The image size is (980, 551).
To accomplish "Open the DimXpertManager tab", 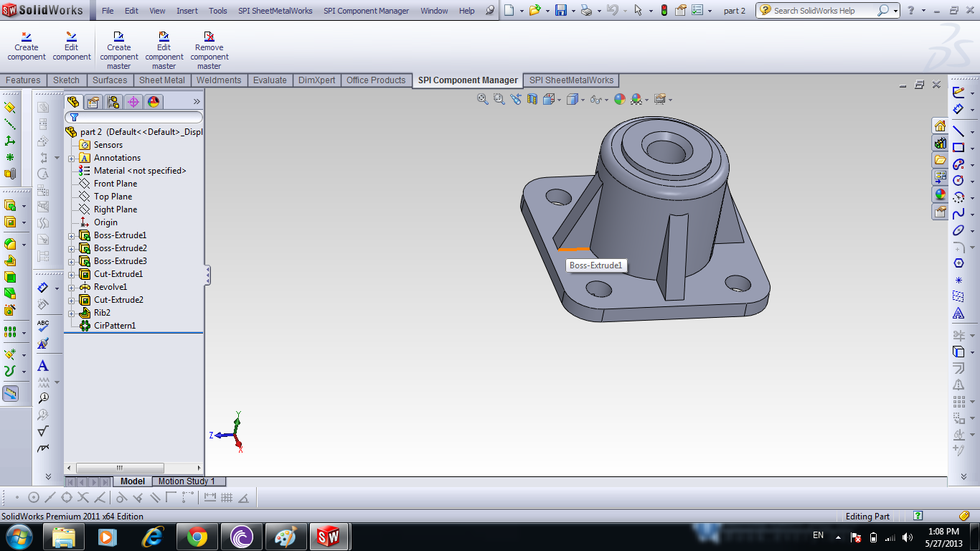I will point(133,102).
